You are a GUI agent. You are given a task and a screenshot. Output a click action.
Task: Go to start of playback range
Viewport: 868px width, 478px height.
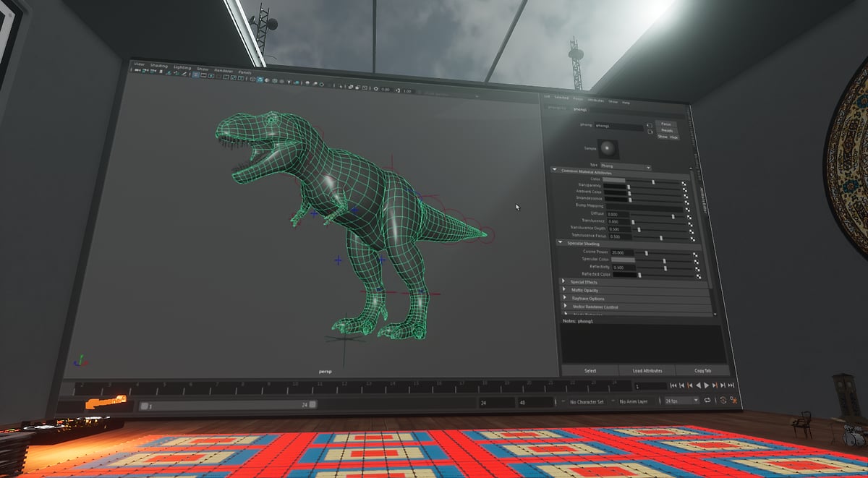click(673, 385)
